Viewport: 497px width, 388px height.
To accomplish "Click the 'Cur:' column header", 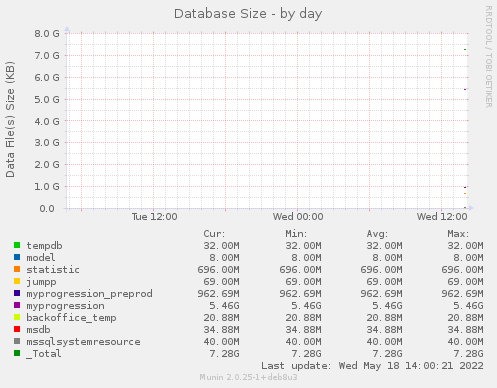I will [214, 234].
